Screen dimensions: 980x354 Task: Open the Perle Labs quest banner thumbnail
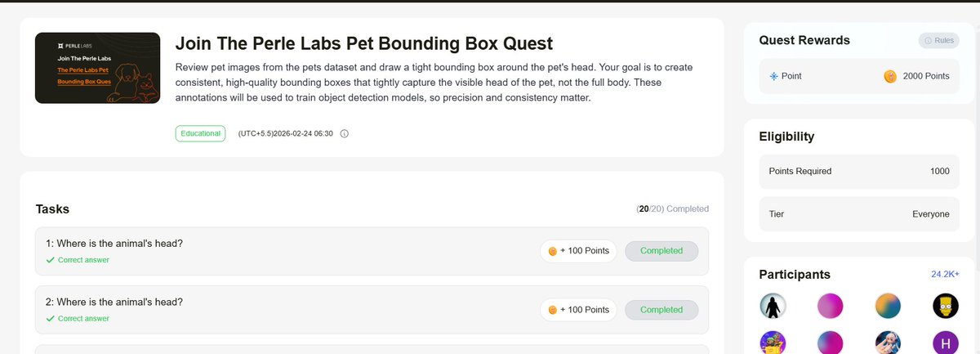point(97,68)
